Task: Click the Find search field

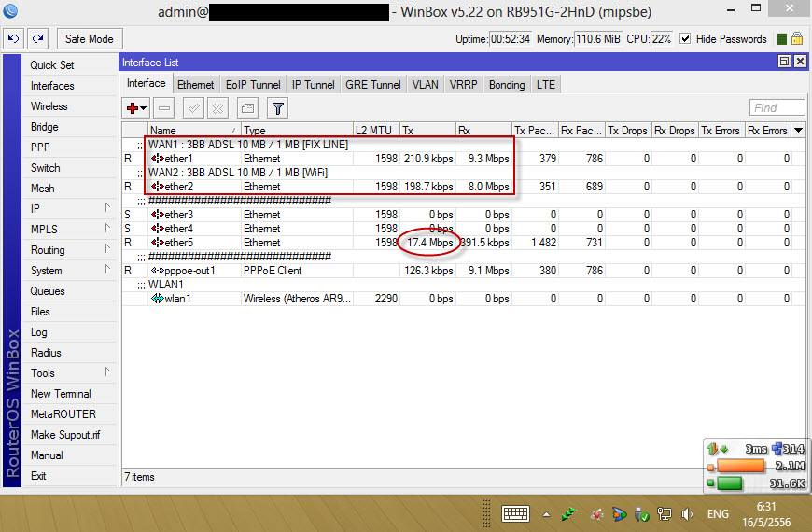Action: pos(777,107)
